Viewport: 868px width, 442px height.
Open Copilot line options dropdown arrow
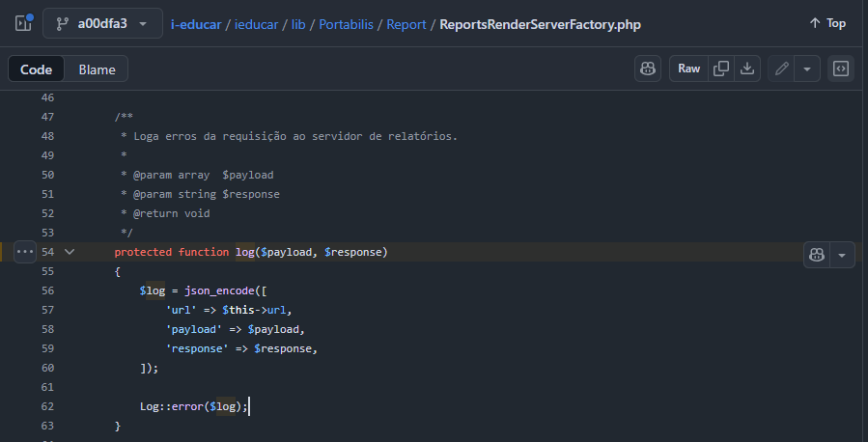(842, 255)
